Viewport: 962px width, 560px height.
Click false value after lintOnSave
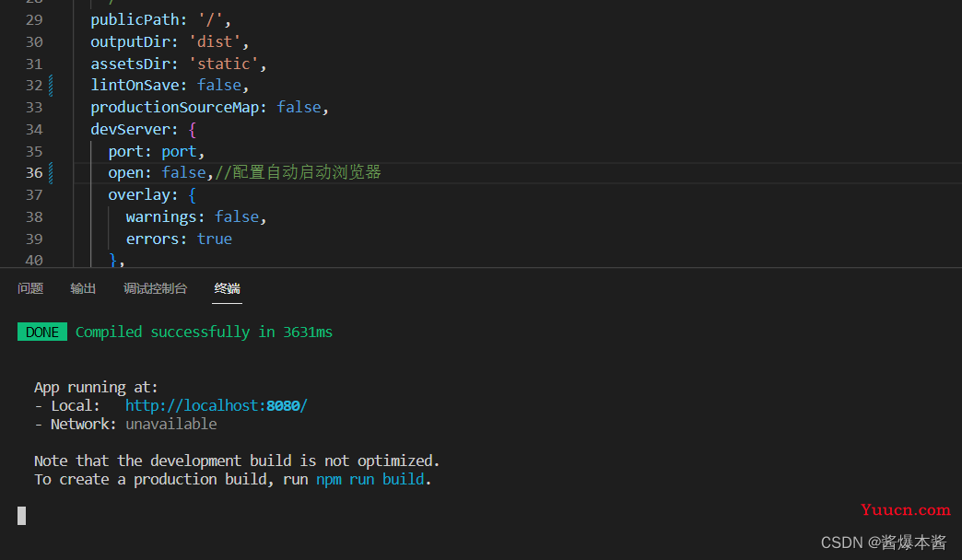click(x=219, y=86)
